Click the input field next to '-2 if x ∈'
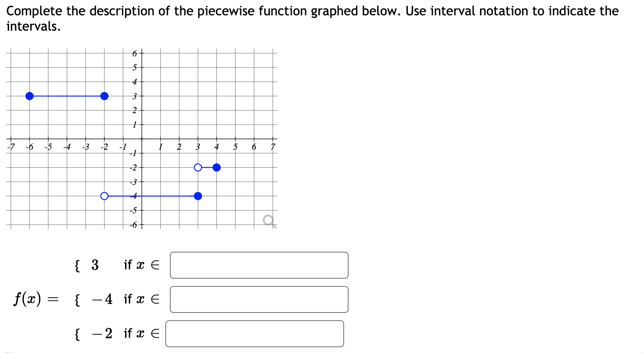This screenshot has height=359, width=644. point(255,334)
